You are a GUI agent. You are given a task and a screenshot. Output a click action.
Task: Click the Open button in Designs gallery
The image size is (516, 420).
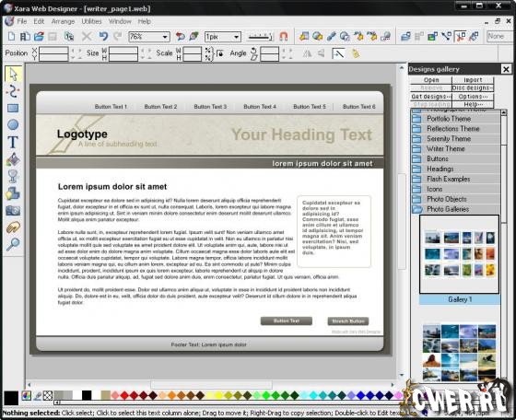coord(431,80)
